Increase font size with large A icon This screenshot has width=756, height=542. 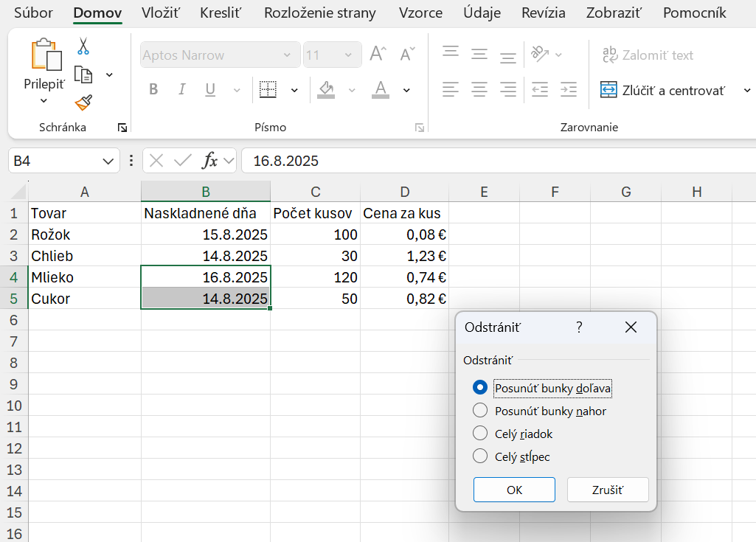click(378, 54)
